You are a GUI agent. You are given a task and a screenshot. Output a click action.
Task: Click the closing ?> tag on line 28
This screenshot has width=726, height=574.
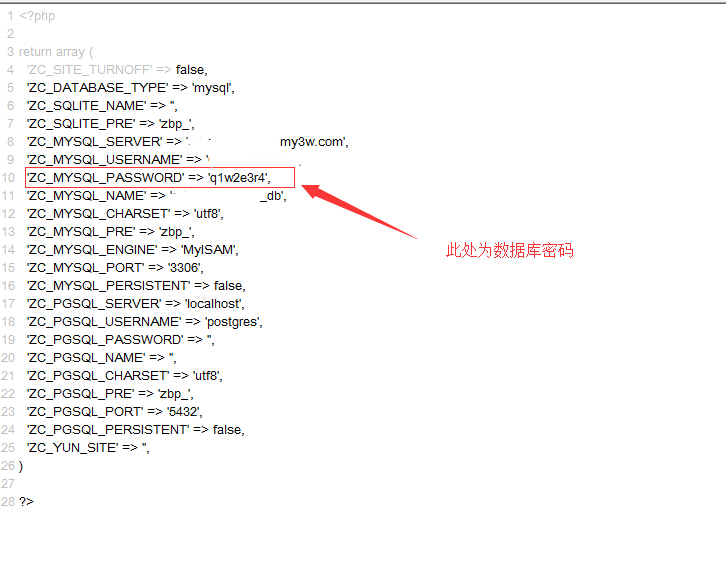[26, 502]
